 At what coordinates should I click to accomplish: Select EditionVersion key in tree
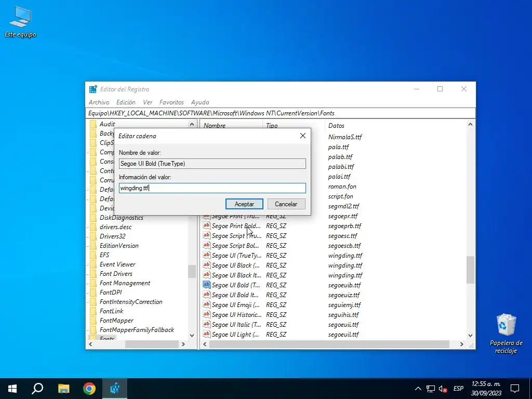119,246
